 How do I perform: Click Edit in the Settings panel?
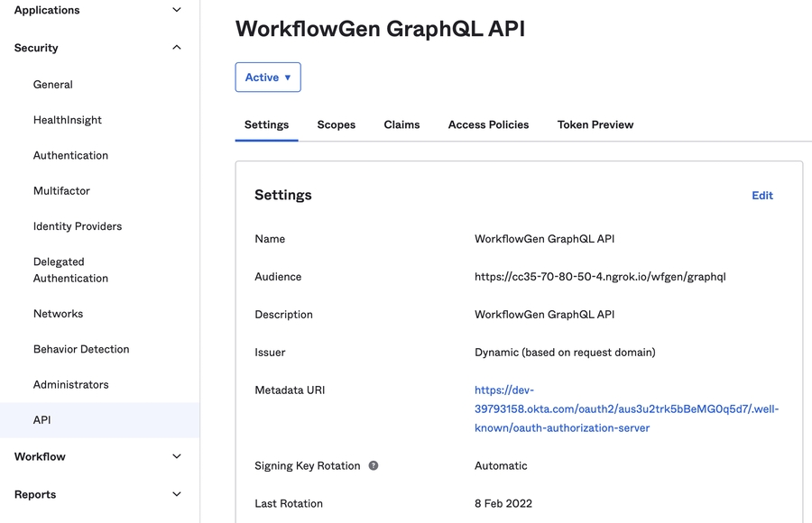761,196
